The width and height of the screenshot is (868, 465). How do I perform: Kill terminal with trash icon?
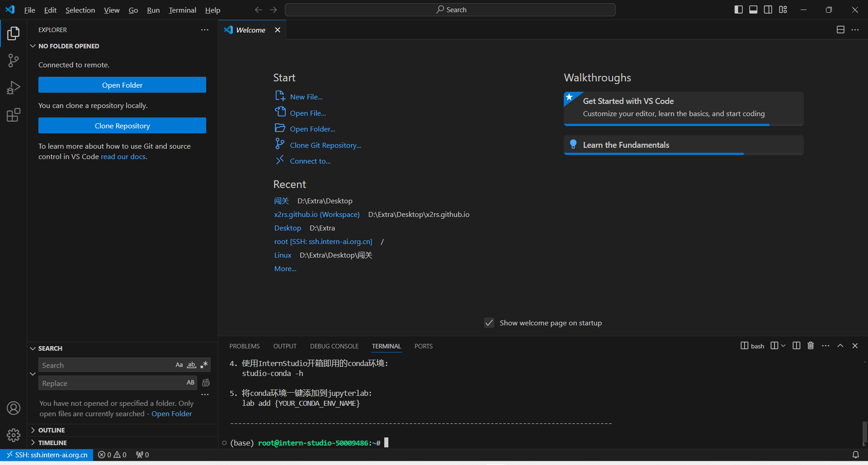coord(811,346)
